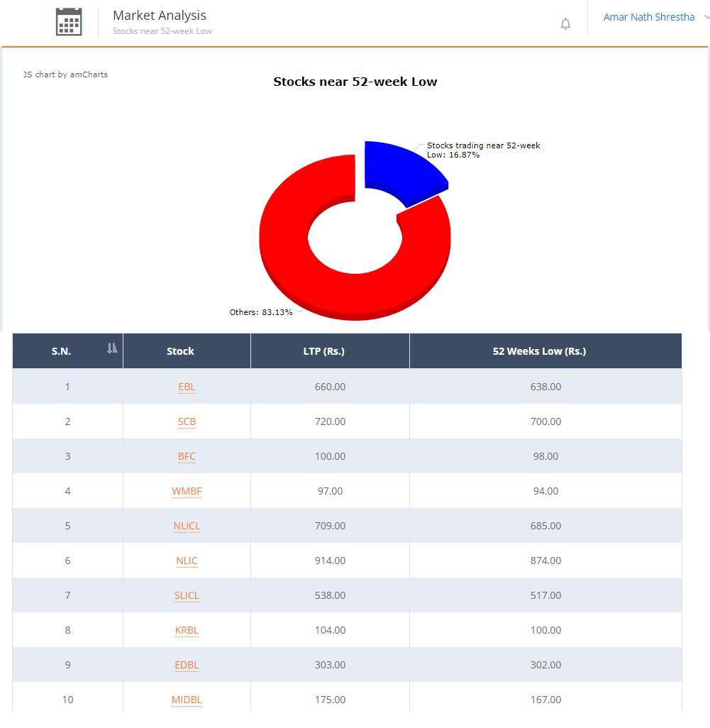The height and width of the screenshot is (728, 710).
Task: Click the NLIC stock link
Action: (x=187, y=561)
